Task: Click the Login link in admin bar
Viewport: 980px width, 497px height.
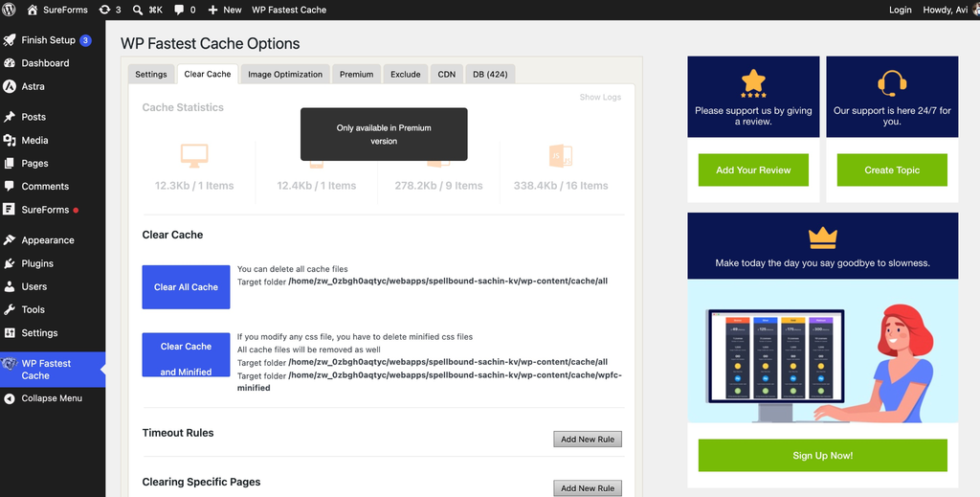Action: pyautogui.click(x=900, y=10)
